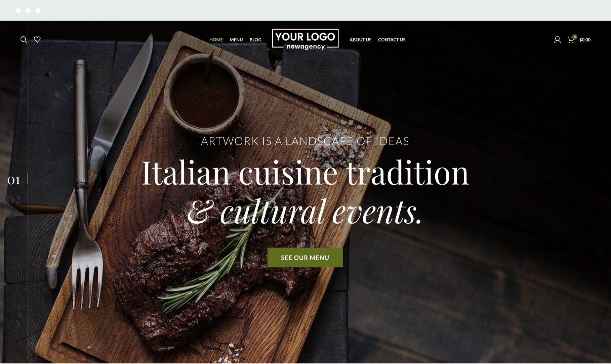Screen dimensions: 611x364
Task: Open the MENU navigation item
Action: pos(236,40)
